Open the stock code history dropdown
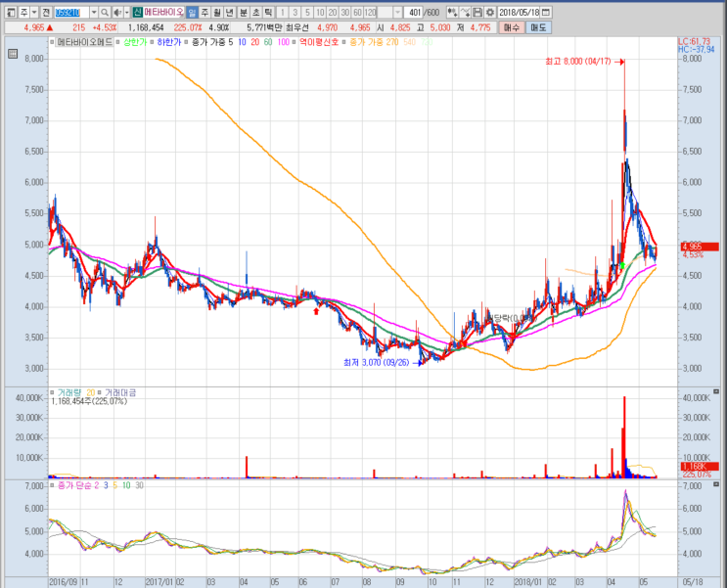Image resolution: width=727 pixels, height=588 pixels. (94, 13)
